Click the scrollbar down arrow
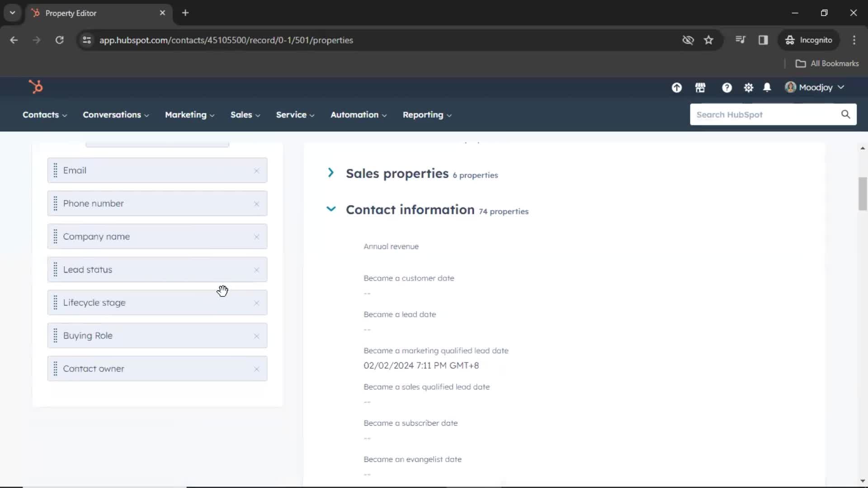 863,481
